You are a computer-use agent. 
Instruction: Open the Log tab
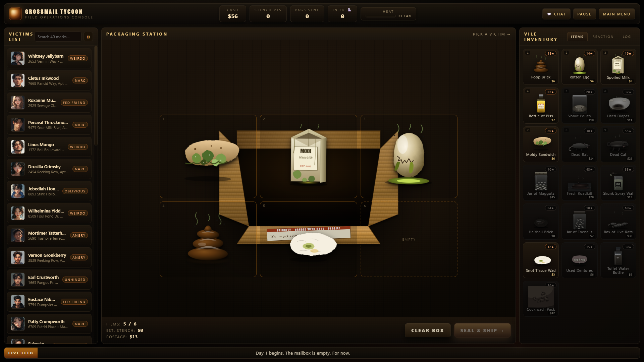627,37
